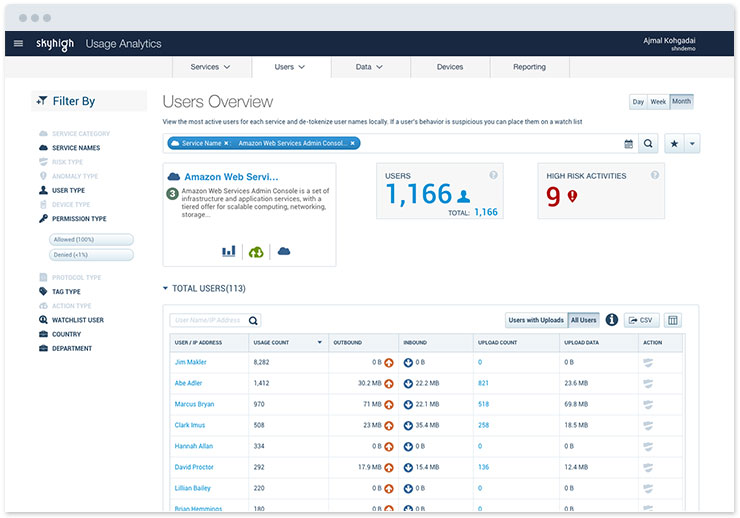The image size is (740, 518).
Task: Click the bar chart icon in service card
Action: 228,251
